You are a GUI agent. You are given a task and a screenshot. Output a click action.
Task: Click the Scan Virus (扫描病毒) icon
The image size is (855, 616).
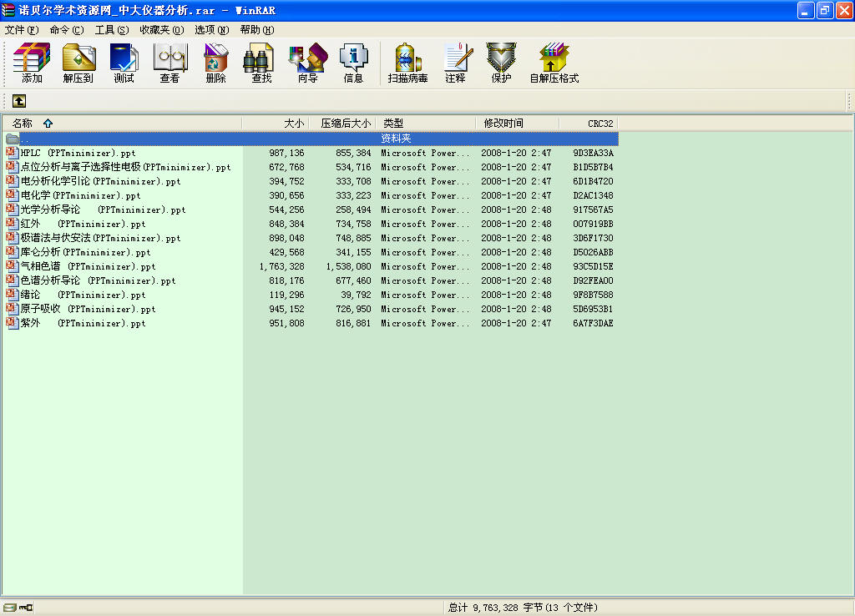point(407,63)
